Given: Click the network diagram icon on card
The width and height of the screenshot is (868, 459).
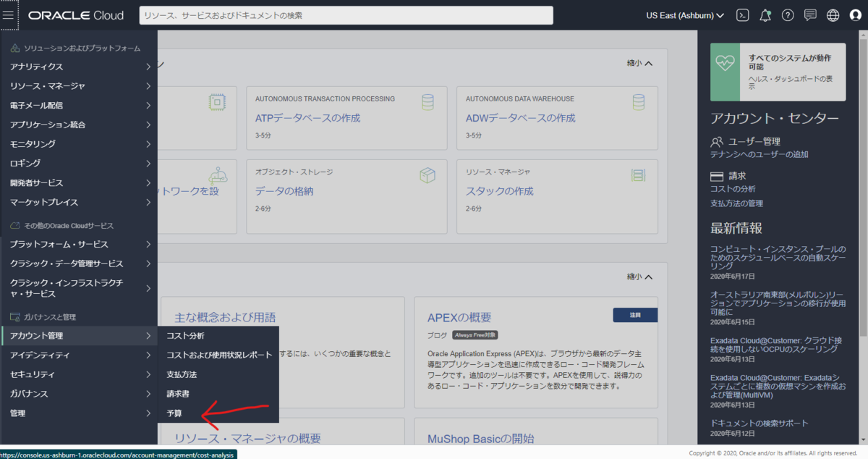Looking at the screenshot, I should [218, 175].
